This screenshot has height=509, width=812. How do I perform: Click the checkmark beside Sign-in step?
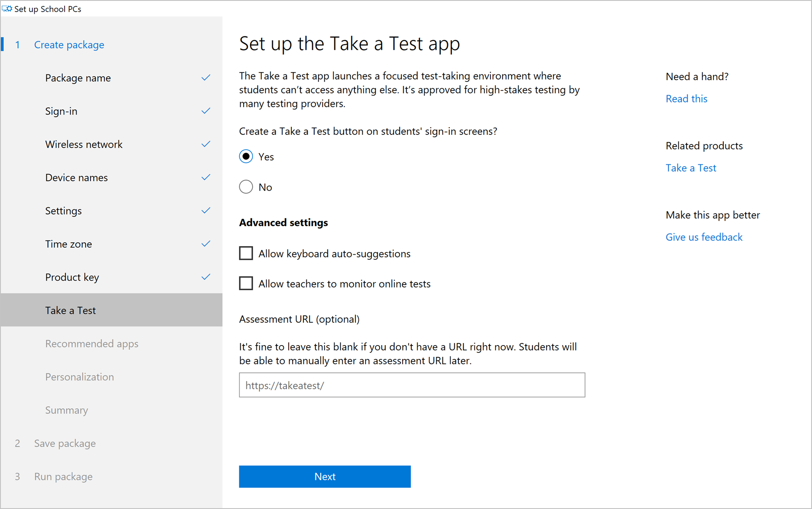point(206,111)
